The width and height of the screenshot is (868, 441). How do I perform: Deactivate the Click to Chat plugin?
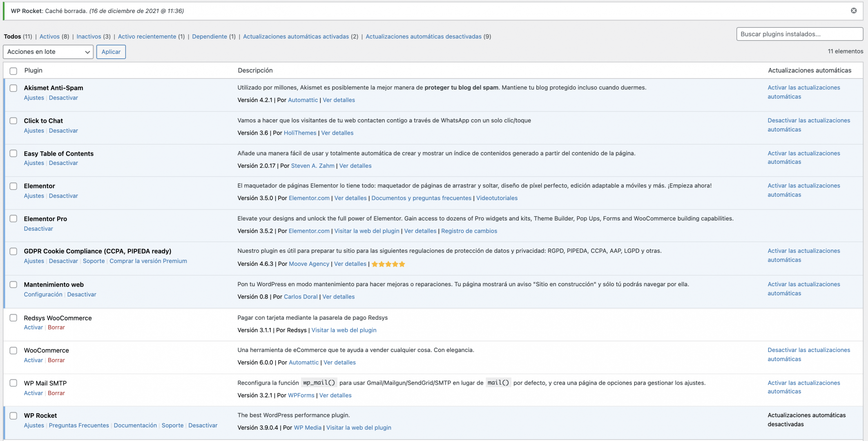(x=63, y=131)
